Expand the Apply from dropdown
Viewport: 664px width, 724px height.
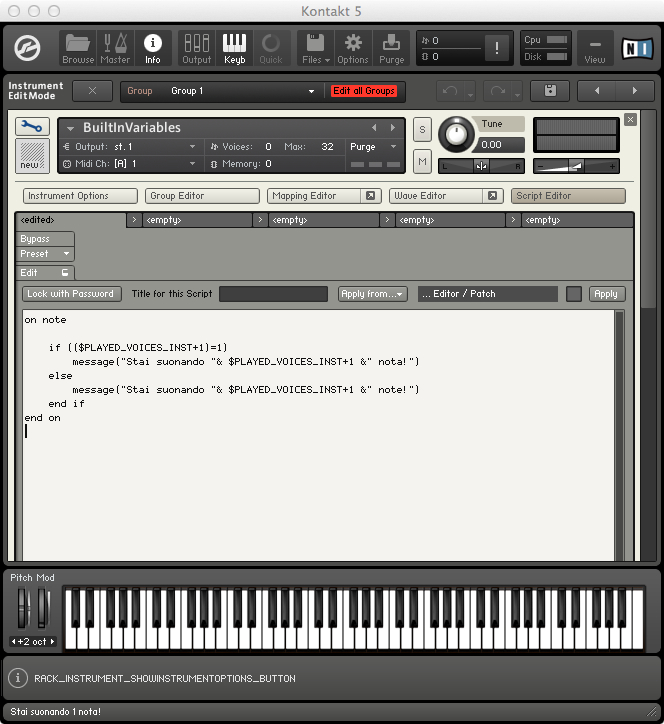click(373, 294)
